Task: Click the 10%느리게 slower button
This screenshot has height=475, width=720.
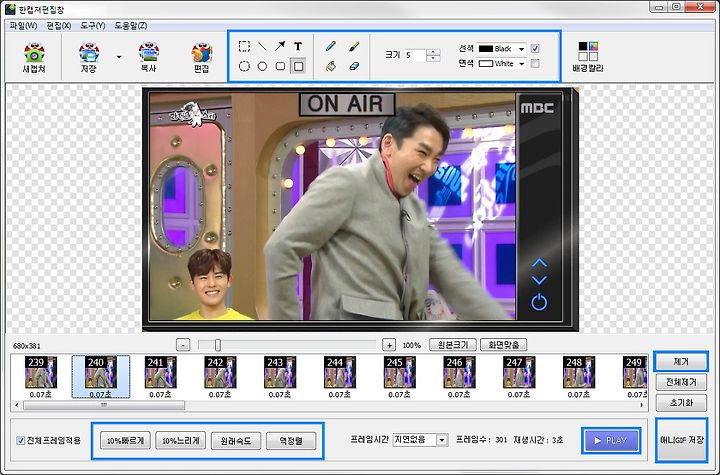Action: tap(180, 441)
